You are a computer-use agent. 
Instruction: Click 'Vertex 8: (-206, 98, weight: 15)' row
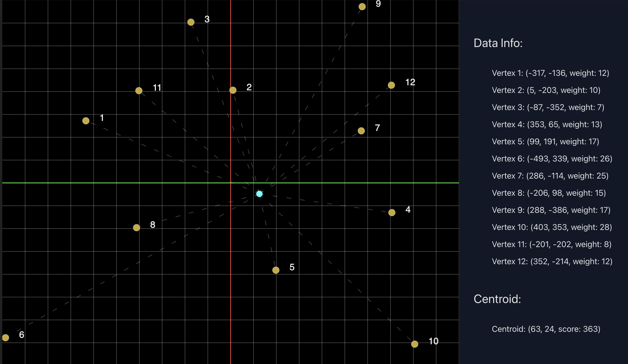tap(549, 193)
